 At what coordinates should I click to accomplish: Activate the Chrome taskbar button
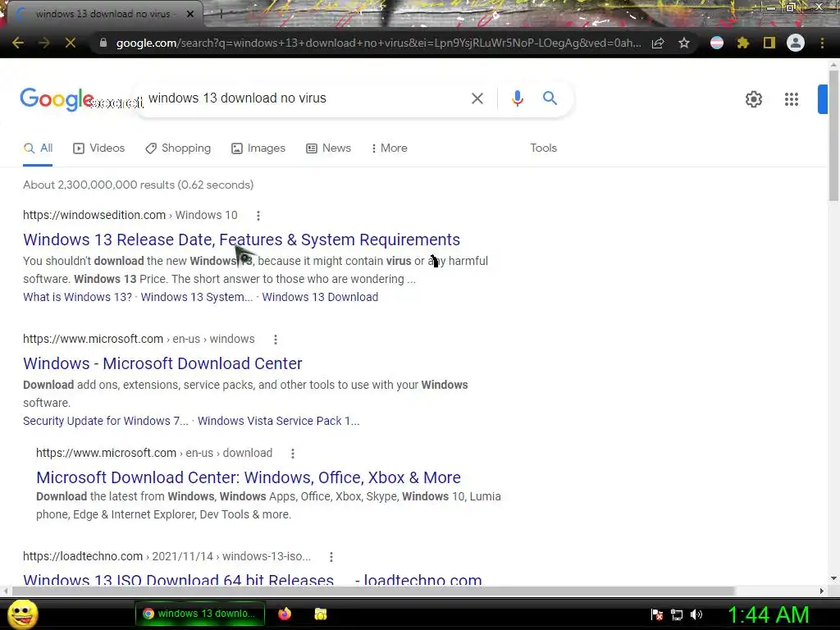[x=200, y=614]
